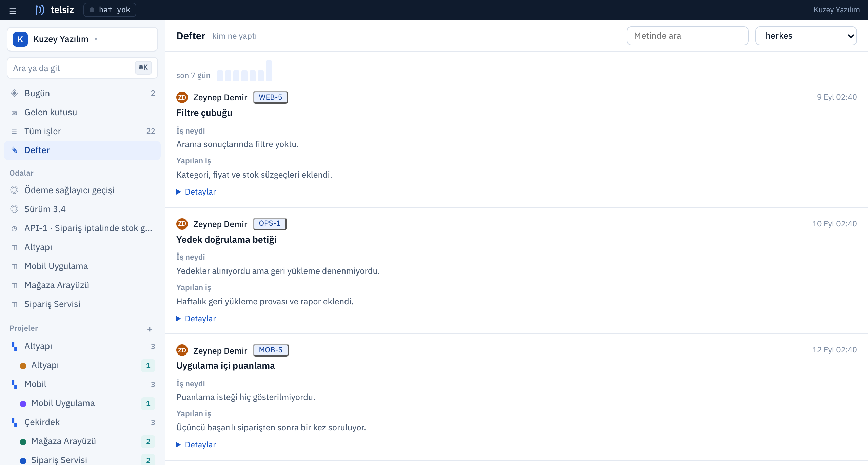Screen dimensions: 868x465
Task: Expand the Çekirdek project group
Action: [82, 422]
